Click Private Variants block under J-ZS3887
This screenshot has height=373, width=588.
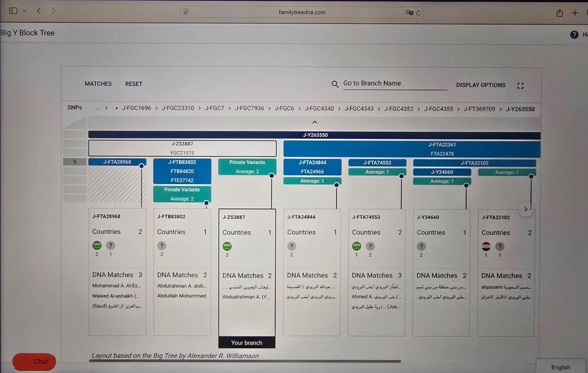pyautogui.click(x=247, y=167)
